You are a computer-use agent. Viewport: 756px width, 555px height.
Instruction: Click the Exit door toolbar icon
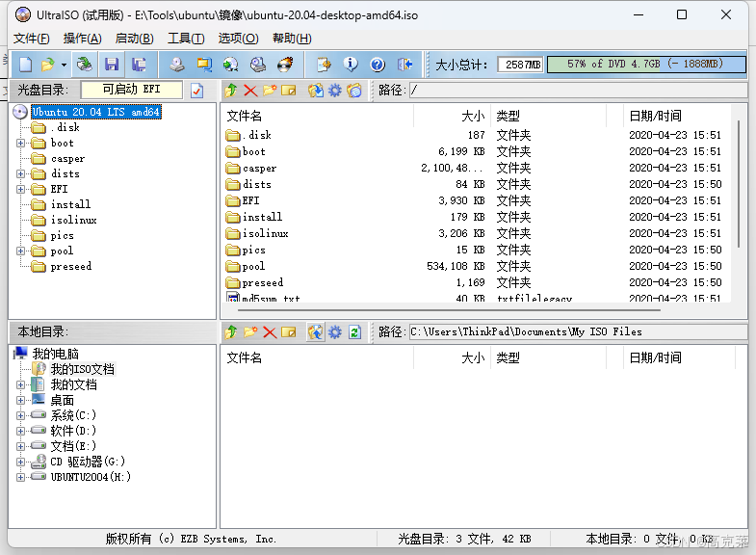coord(404,65)
